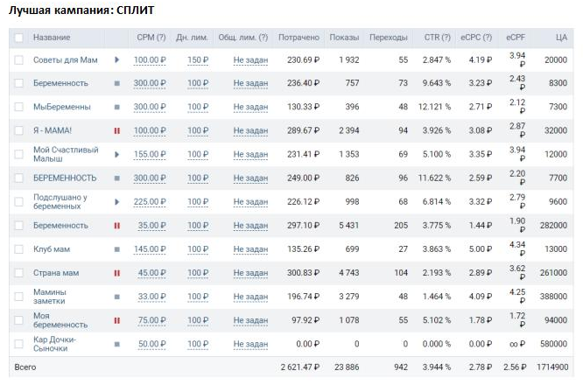This screenshot has width=583, height=392.
Task: Check the box next to Клуб мам
Action: pos(19,249)
